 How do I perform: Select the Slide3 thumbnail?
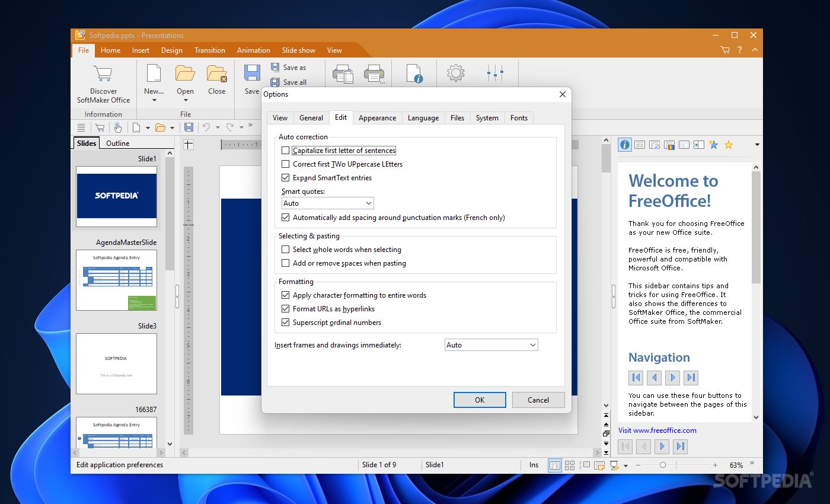116,363
